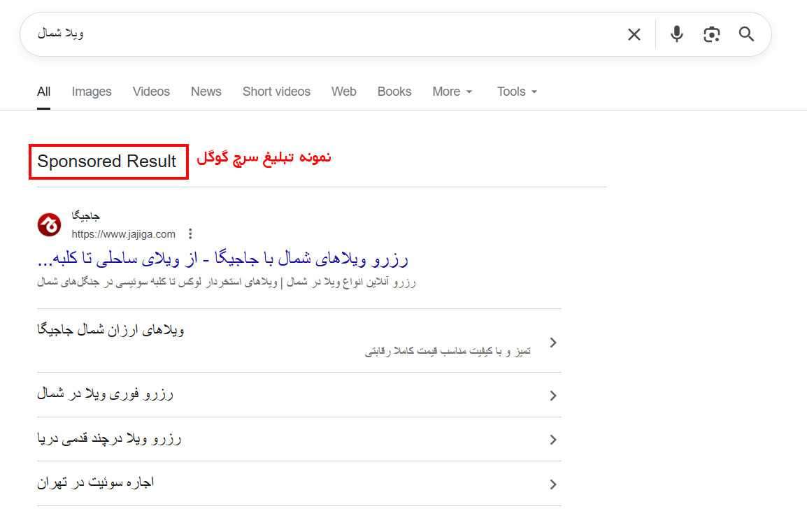Expand رزرو فوری ویلا در شمال chevron
Image resolution: width=807 pixels, height=532 pixels.
[552, 396]
